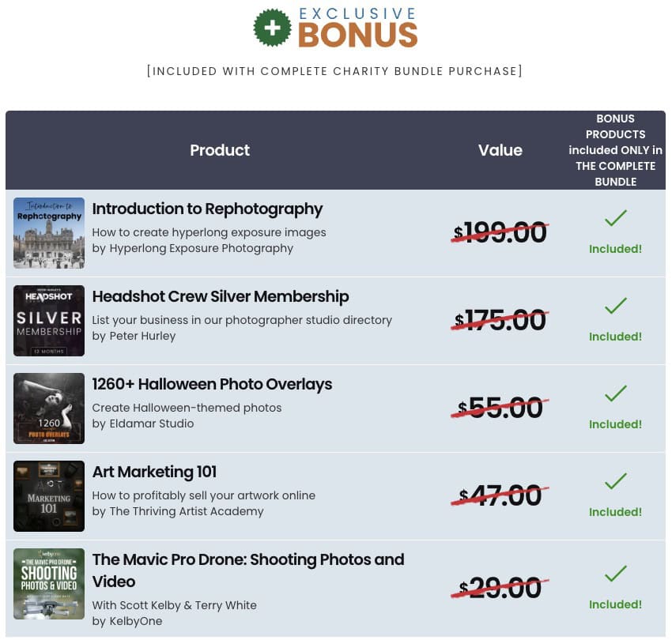Screen dimensions: 672x640
Task: Open the Mavic Pro Drone thumbnail
Action: tap(49, 584)
